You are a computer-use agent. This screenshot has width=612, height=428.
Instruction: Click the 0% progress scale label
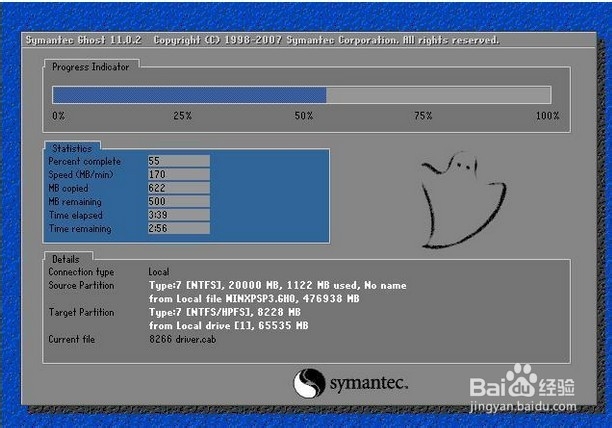(x=59, y=115)
